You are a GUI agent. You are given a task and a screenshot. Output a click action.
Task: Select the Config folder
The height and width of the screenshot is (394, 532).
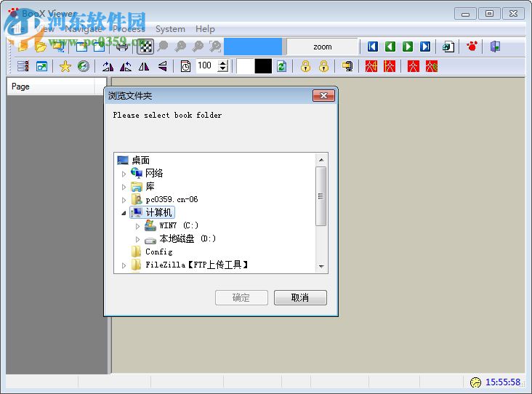point(158,252)
